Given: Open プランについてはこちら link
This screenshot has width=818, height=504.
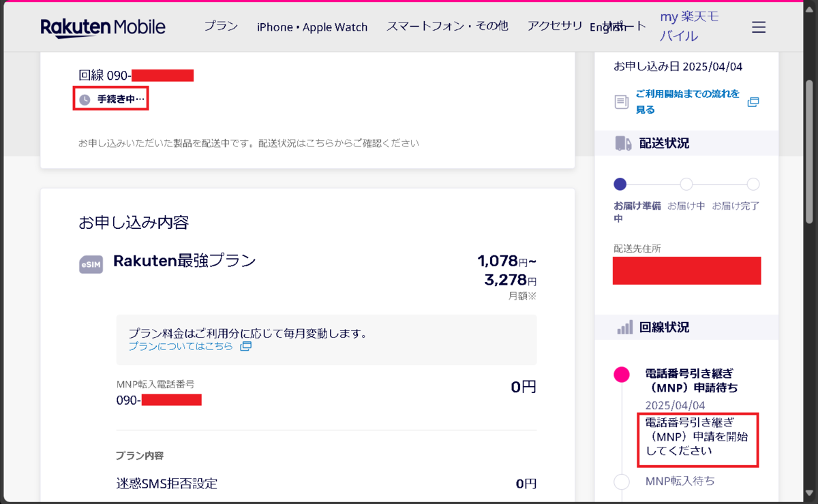Looking at the screenshot, I should pyautogui.click(x=181, y=346).
